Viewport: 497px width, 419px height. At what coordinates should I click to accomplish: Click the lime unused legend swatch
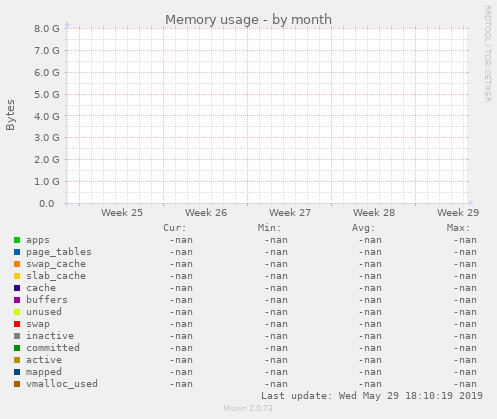[x=17, y=312]
